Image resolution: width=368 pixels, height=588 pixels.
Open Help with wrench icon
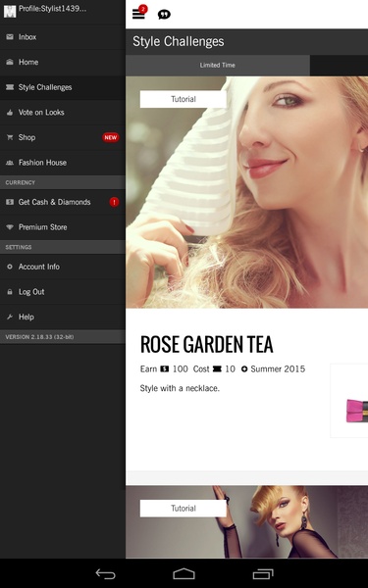(x=63, y=317)
